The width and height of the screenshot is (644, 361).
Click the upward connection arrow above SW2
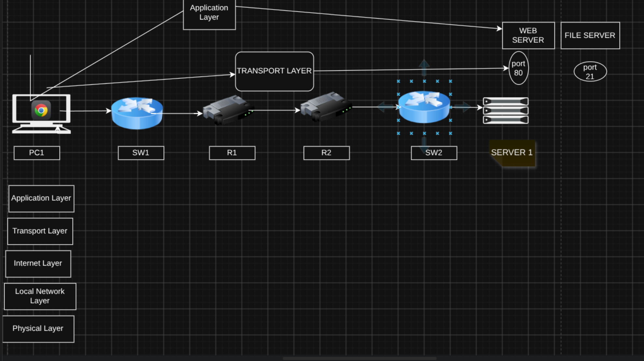pyautogui.click(x=424, y=67)
